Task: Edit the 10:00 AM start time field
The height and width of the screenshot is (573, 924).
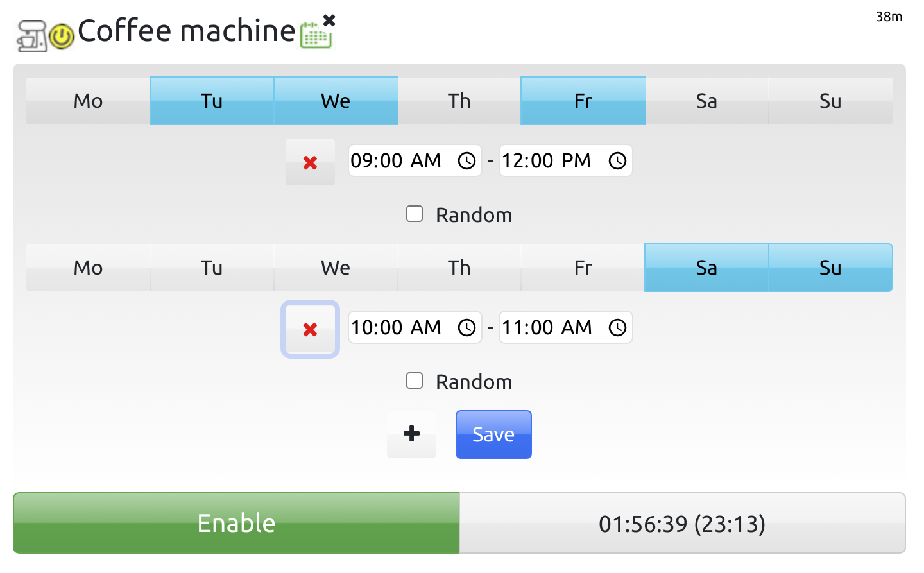Action: pos(396,328)
